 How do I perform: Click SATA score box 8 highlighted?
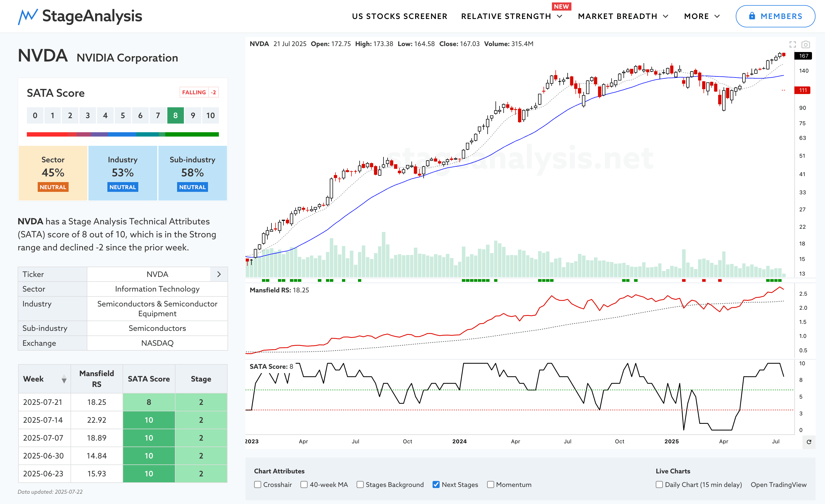coord(175,115)
